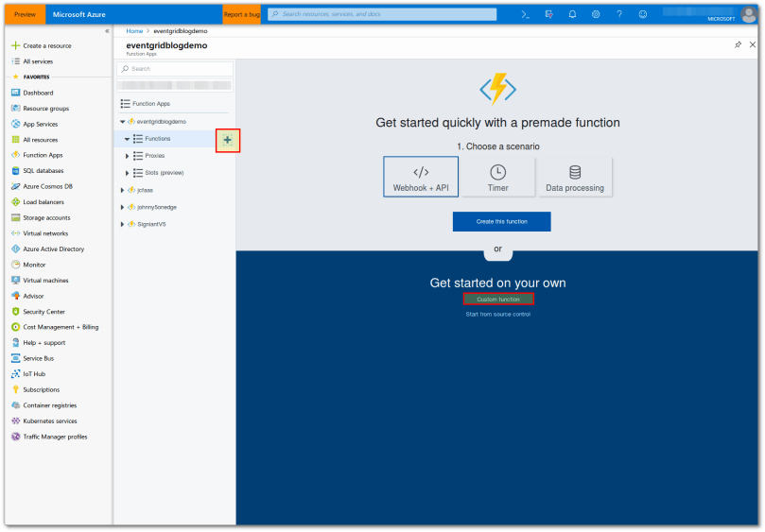This screenshot has height=532, width=765.
Task: Expand the Proxies tree node
Action: tap(128, 156)
